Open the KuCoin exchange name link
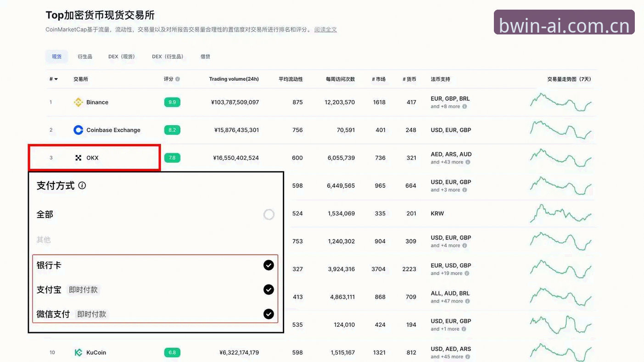 96,352
